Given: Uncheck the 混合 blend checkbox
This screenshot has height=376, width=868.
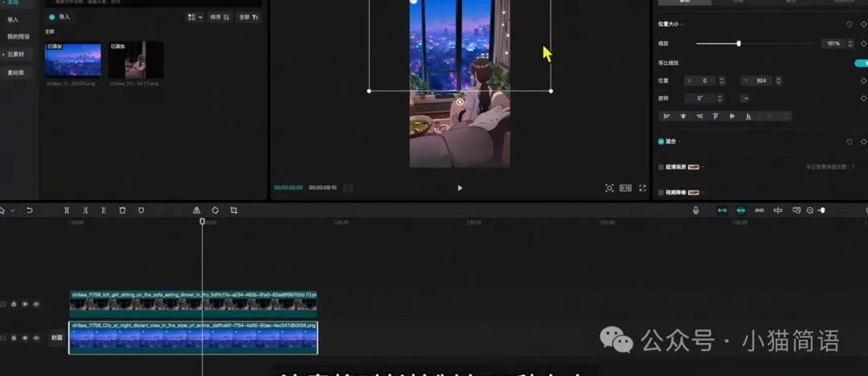Looking at the screenshot, I should click(x=661, y=141).
